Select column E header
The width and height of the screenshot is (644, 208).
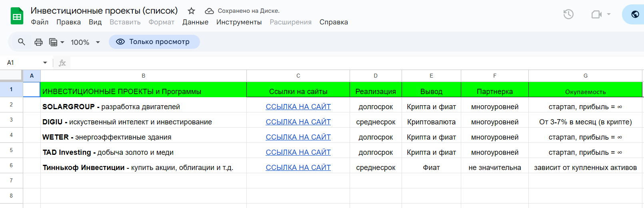[431, 76]
